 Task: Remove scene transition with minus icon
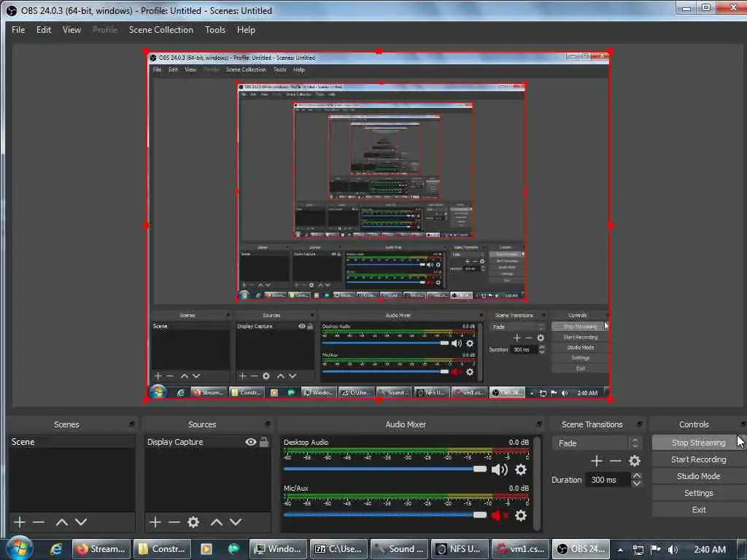point(616,461)
